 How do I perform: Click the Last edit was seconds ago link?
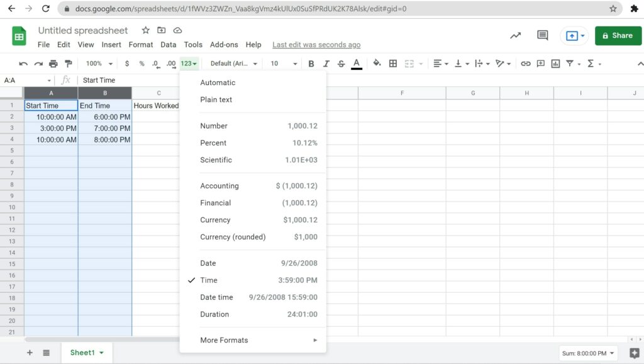click(316, 45)
